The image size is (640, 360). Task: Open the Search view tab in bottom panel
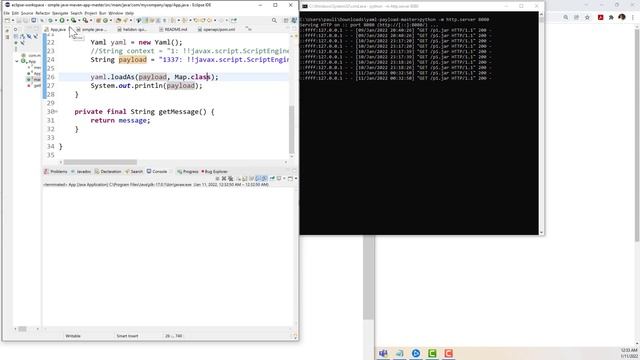[x=134, y=171]
